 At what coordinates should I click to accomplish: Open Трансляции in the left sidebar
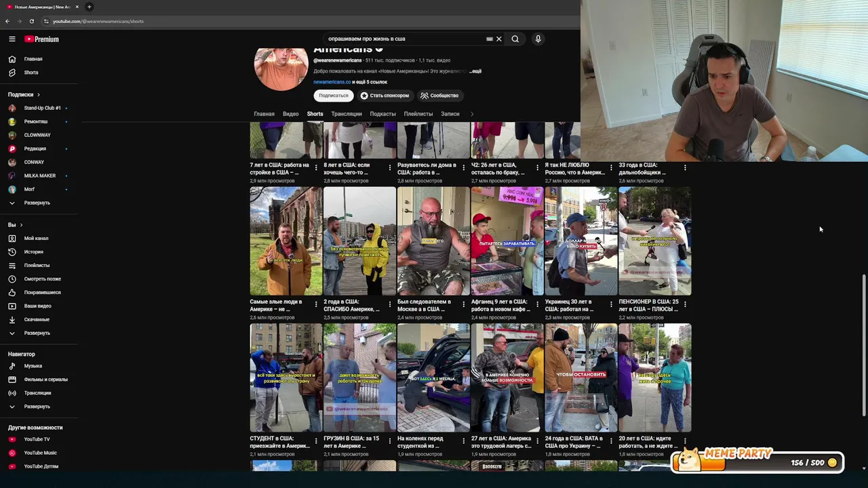click(x=39, y=393)
